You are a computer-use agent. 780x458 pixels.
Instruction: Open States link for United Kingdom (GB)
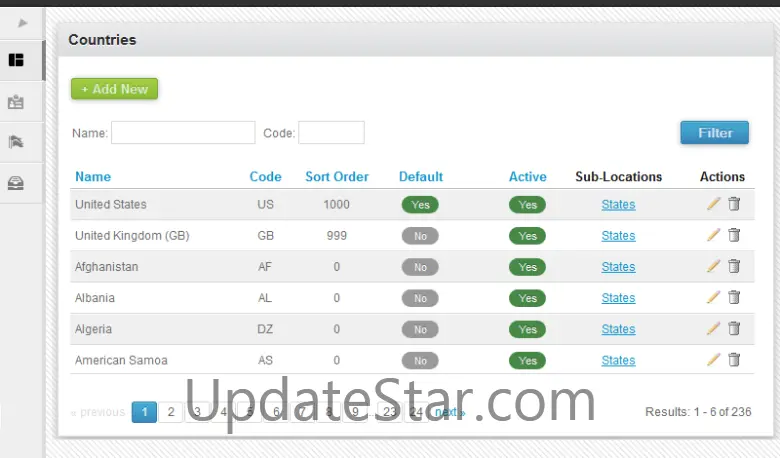coord(618,236)
